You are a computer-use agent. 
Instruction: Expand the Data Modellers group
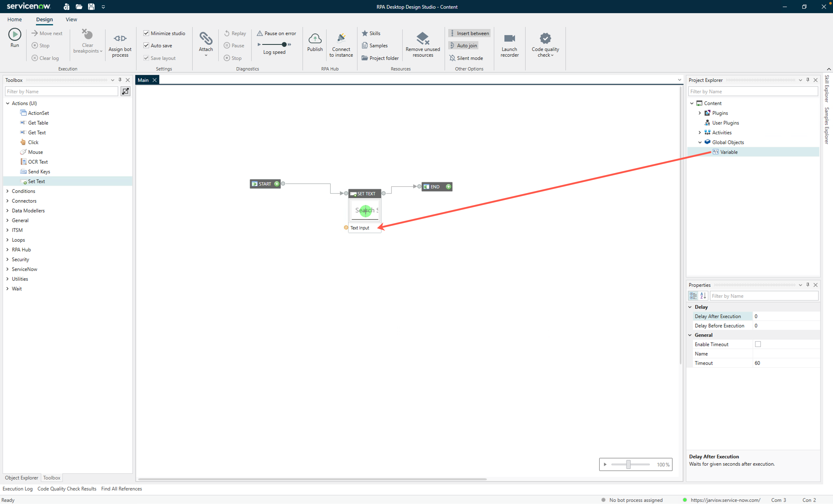click(7, 211)
